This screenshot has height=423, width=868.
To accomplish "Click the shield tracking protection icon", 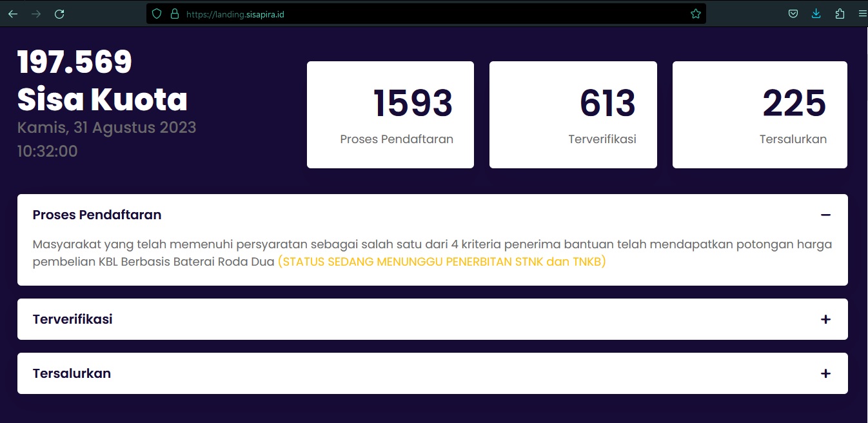I will 157,14.
